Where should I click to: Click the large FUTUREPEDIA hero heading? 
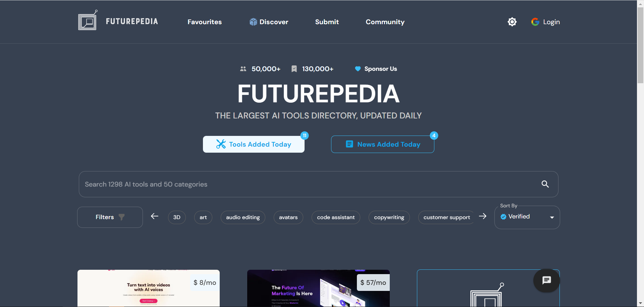tap(318, 94)
